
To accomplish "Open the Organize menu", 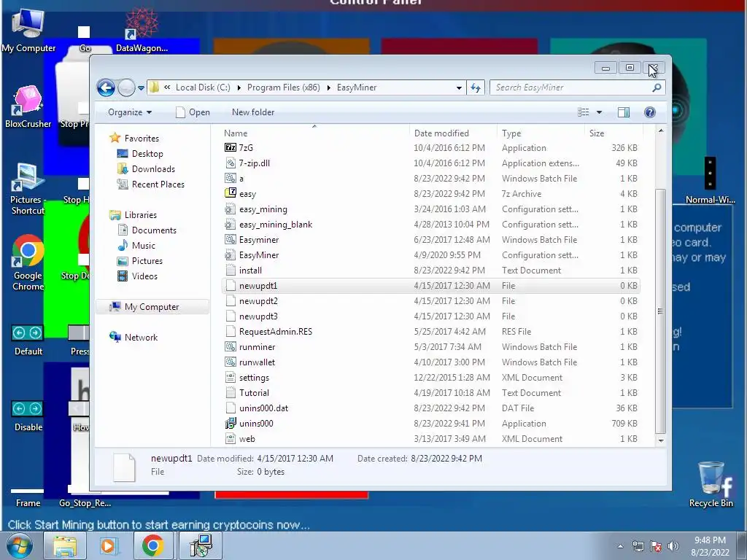I will tap(130, 112).
